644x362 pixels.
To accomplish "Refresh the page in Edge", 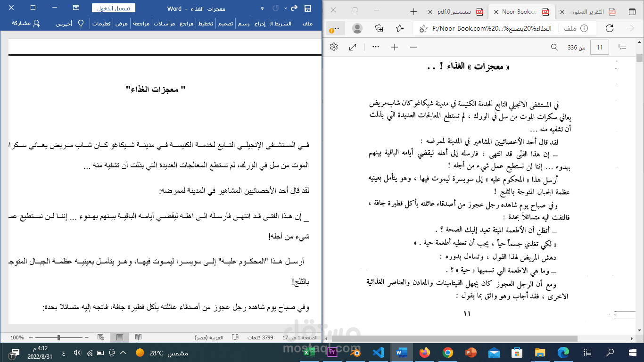I will coord(609,28).
